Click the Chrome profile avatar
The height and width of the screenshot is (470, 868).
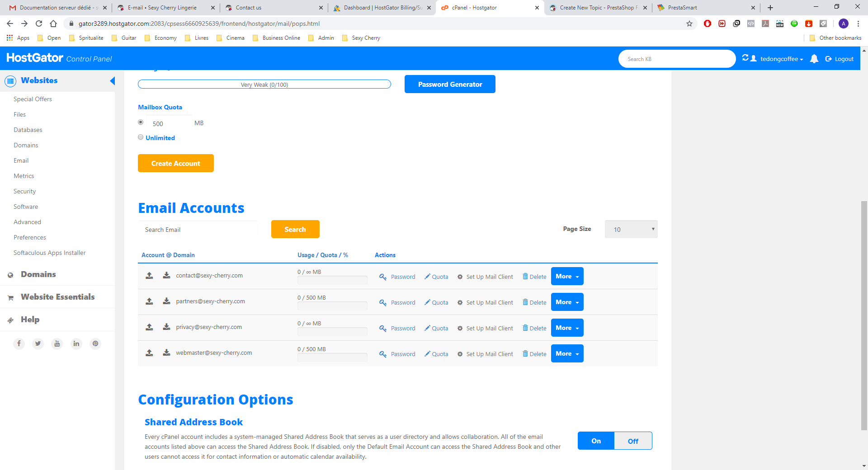click(844, 23)
